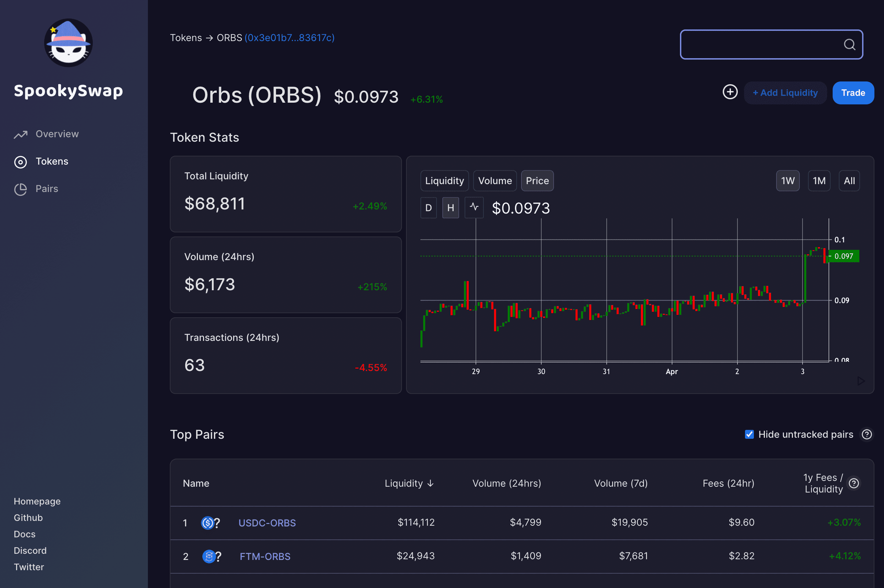This screenshot has width=884, height=588.
Task: Uncheck Hide untracked pairs checkbox
Action: tap(749, 434)
